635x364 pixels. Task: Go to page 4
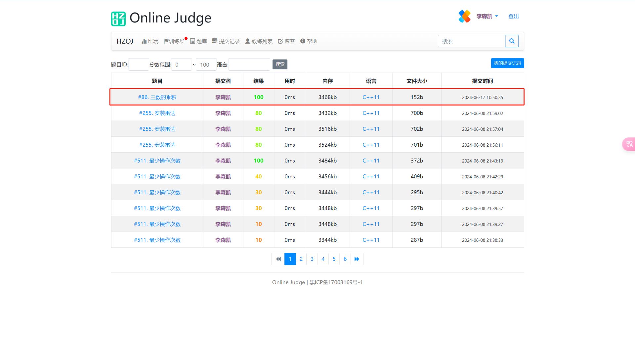[x=323, y=259]
